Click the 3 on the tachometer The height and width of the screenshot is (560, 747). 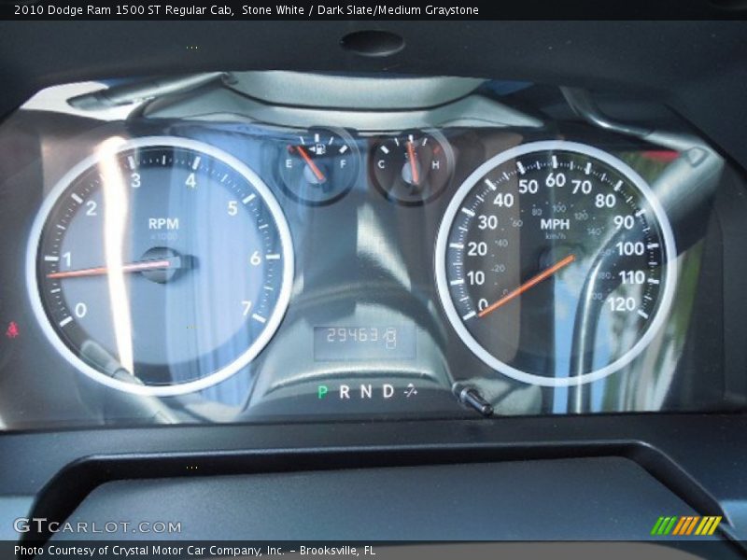click(135, 180)
